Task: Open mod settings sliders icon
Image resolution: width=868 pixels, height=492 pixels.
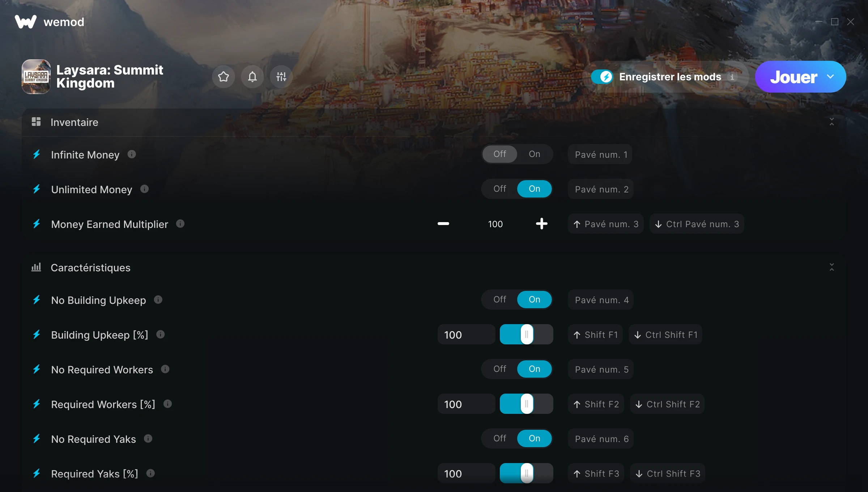Action: pos(281,77)
